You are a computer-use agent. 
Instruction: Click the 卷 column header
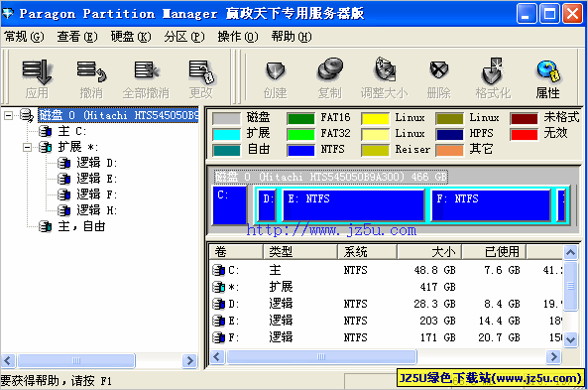point(236,251)
